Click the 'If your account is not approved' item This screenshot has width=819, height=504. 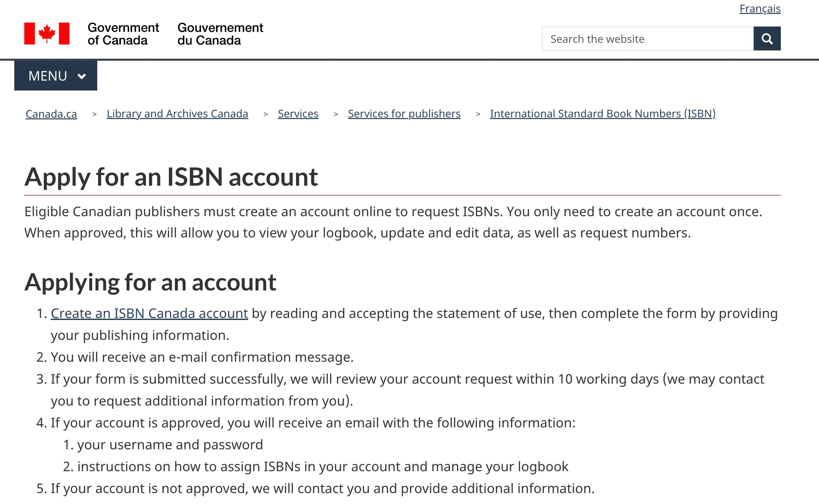[323, 488]
